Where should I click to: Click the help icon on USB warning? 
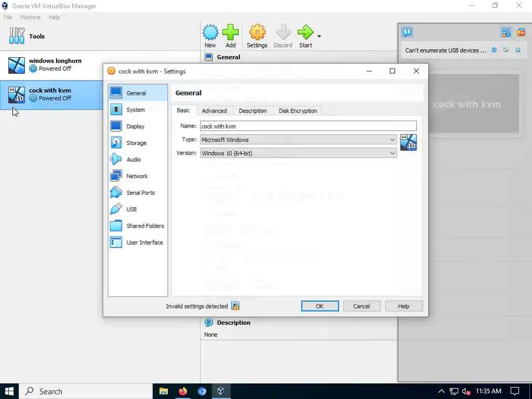click(x=494, y=50)
